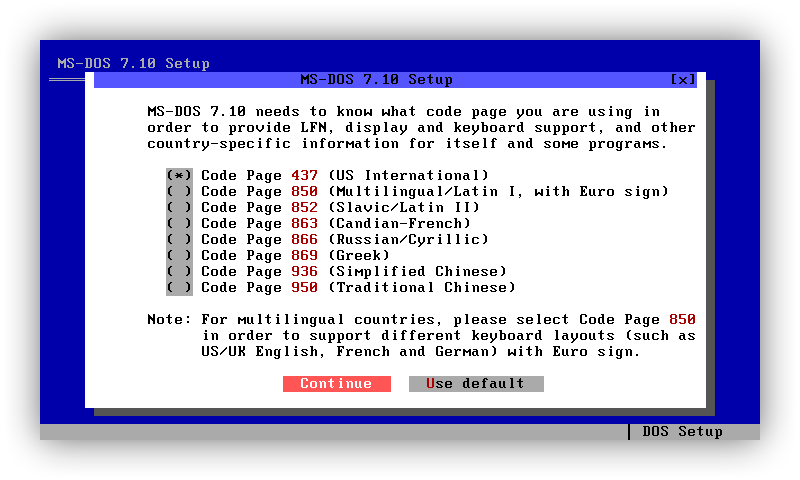Viewport: 800px width, 480px height.
Task: Pick Code Page 950 Traditional Chinese radio
Action: coord(179,288)
